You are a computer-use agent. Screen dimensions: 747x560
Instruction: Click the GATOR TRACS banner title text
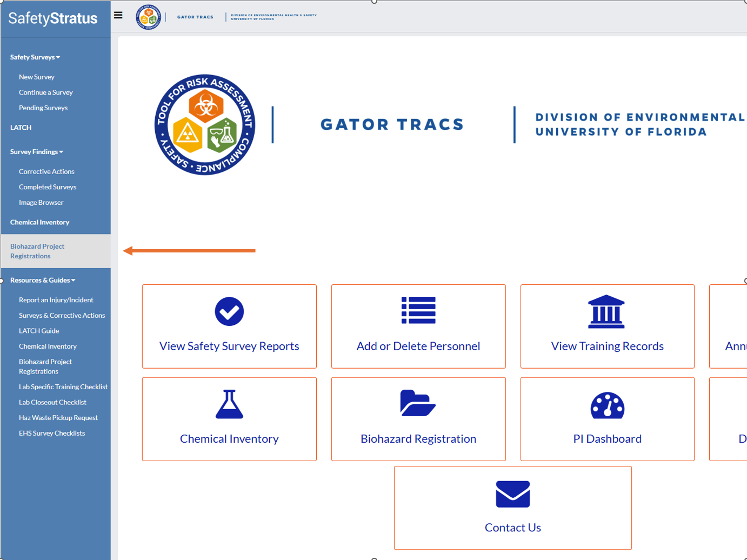(392, 124)
